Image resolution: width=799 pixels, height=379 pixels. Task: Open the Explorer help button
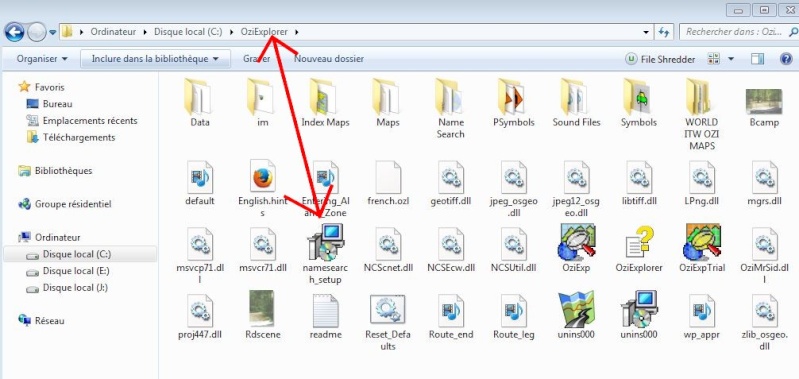[786, 59]
